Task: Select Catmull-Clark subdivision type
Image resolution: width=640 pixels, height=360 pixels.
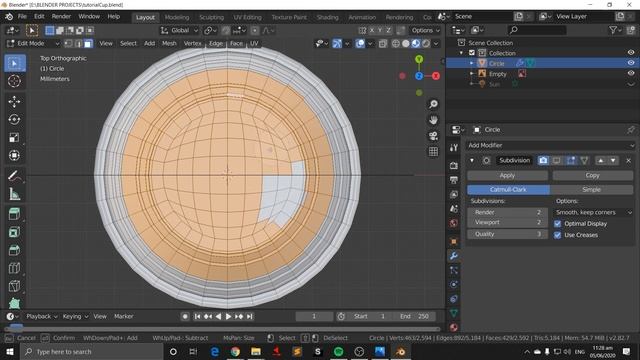Action: pyautogui.click(x=508, y=189)
